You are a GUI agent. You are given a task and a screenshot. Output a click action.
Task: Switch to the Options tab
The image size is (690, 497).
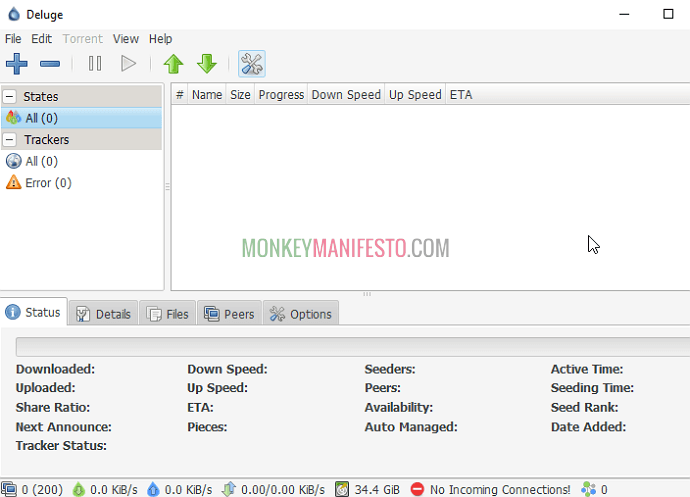pos(301,314)
